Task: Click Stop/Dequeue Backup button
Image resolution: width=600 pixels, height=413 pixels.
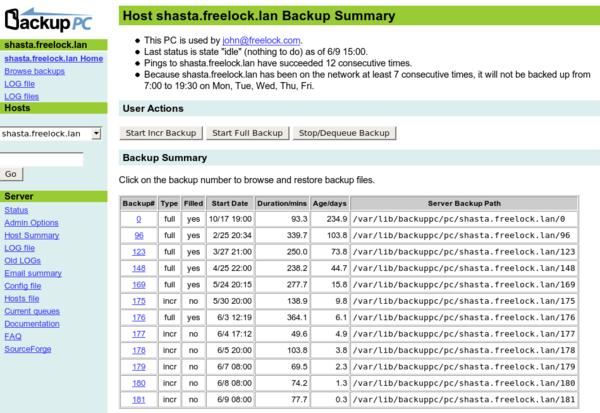Action: coord(344,133)
